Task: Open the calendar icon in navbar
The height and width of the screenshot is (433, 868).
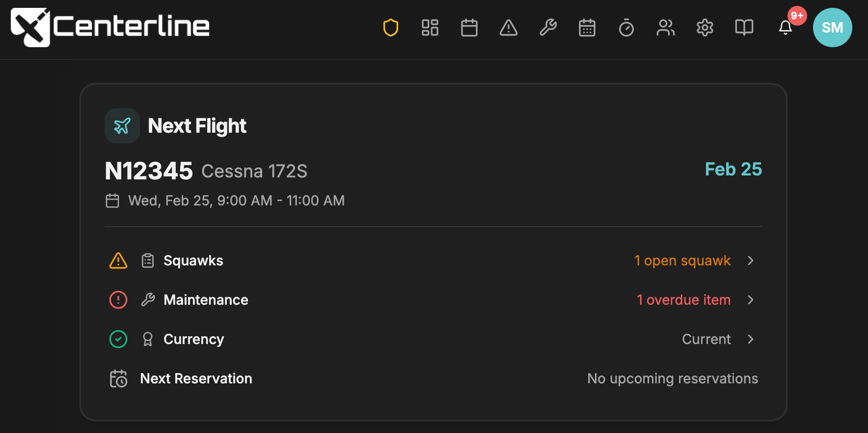Action: point(469,28)
